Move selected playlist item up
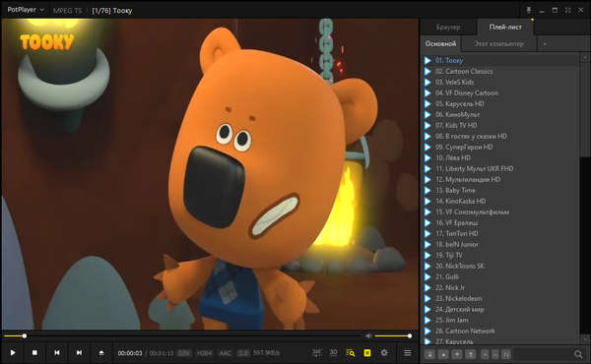 coord(443,354)
